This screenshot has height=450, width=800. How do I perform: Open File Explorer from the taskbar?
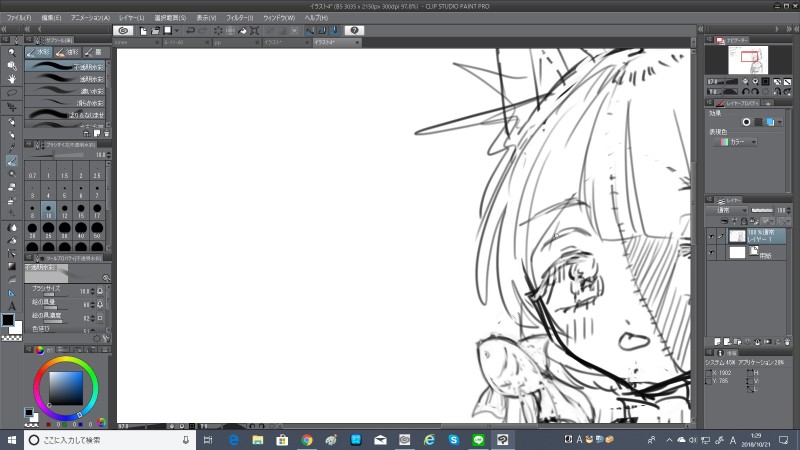[x=258, y=440]
